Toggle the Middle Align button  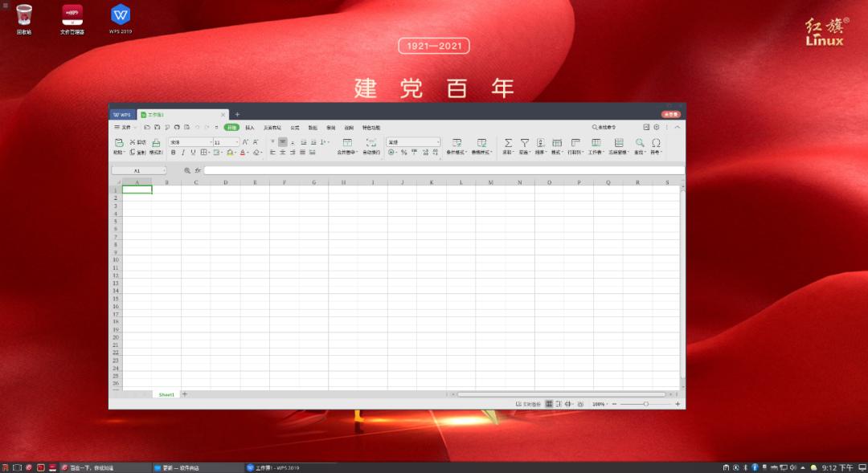282,142
